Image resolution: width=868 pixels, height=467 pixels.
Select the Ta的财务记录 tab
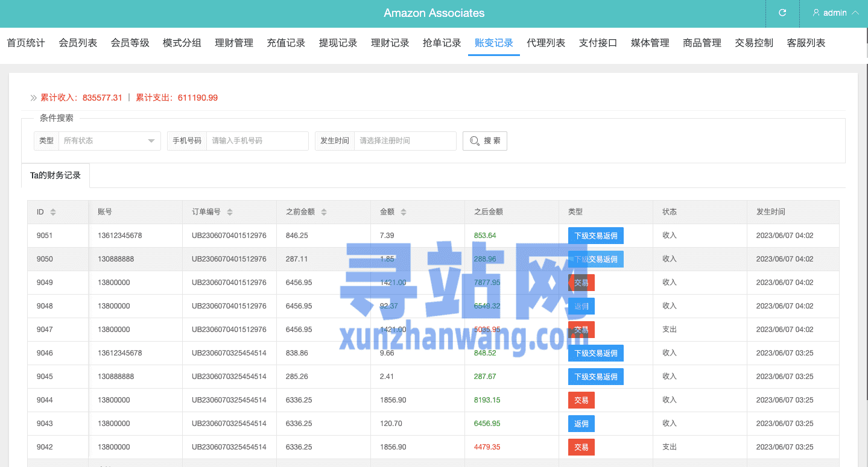pyautogui.click(x=55, y=175)
